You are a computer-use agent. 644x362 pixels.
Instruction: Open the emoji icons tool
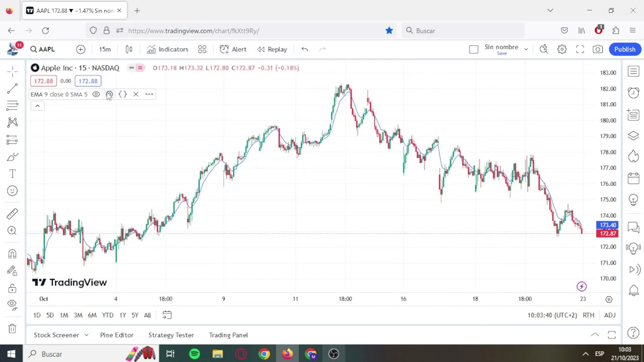coord(12,191)
